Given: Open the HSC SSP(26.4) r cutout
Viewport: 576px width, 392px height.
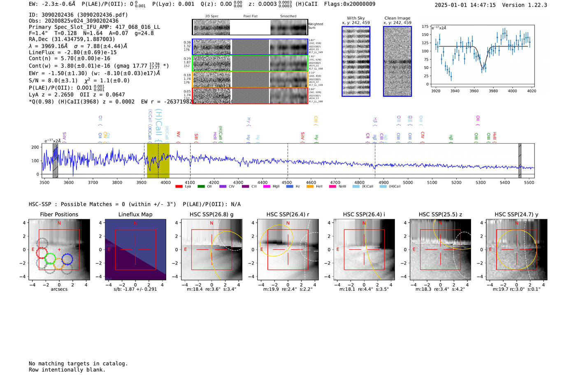Looking at the screenshot, I should pyautogui.click(x=288, y=249).
